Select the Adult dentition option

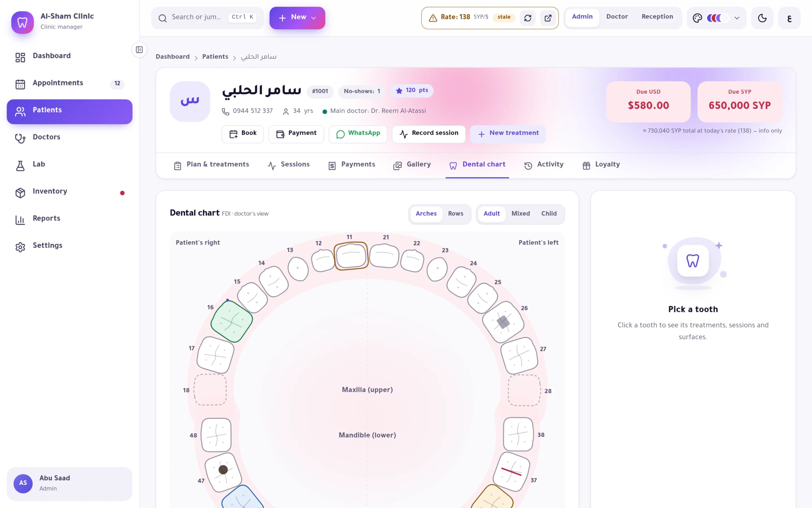492,214
